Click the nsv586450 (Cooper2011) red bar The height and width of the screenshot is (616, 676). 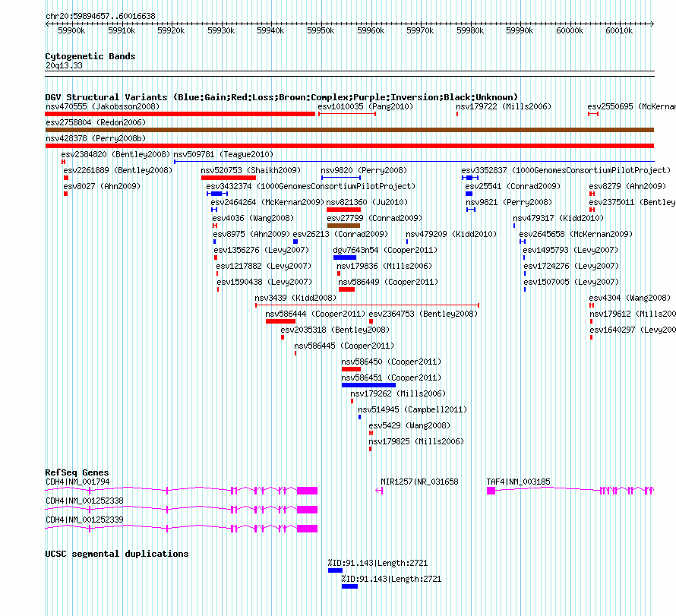pos(351,369)
